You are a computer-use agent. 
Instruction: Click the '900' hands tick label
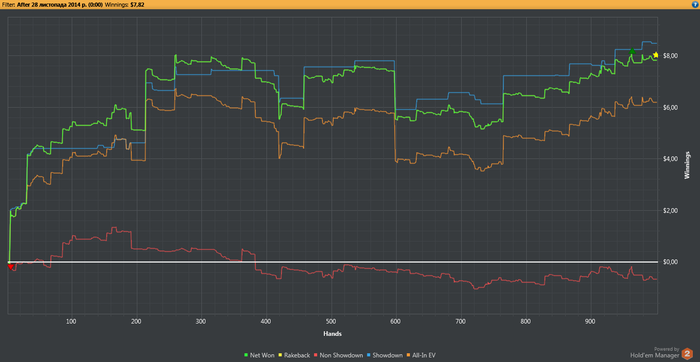coord(590,321)
